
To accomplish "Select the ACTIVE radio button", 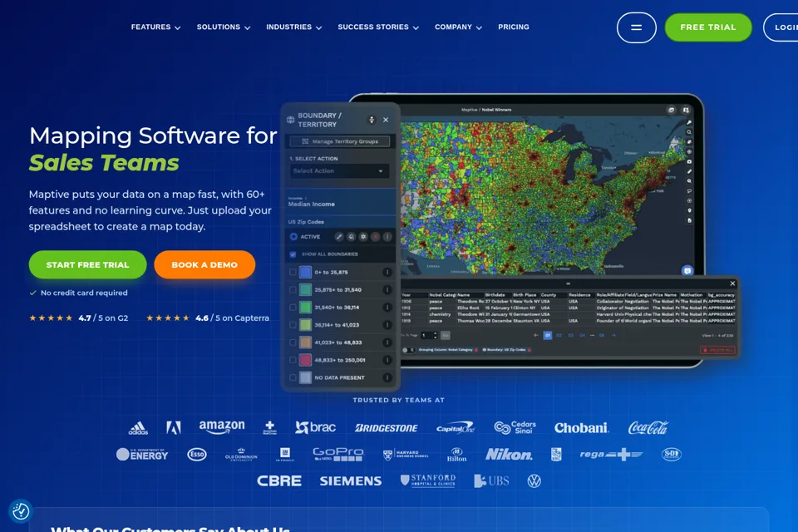I will pos(293,237).
